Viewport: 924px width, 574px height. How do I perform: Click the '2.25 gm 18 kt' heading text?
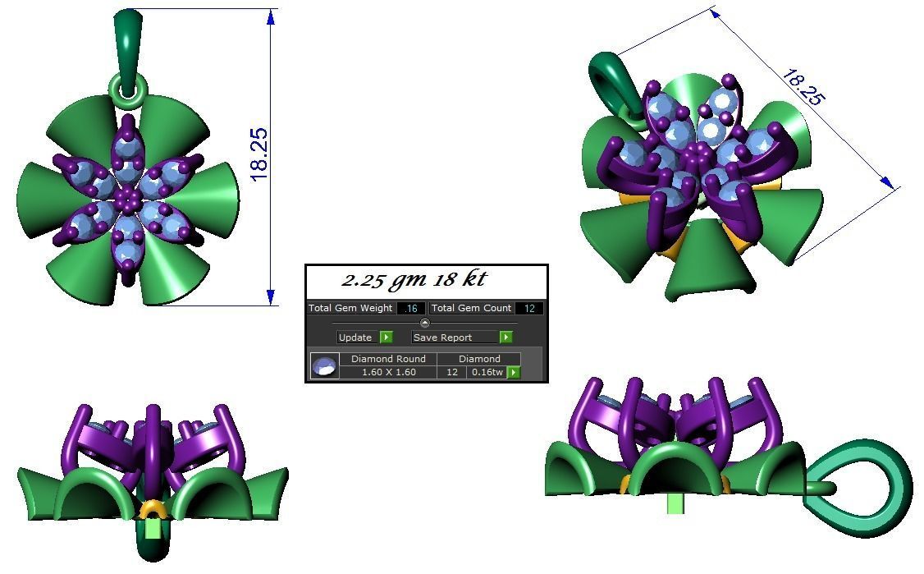[414, 280]
